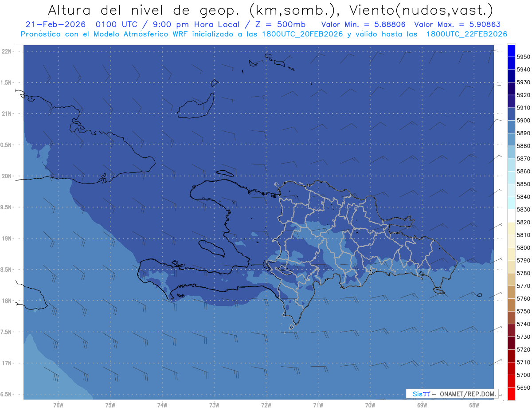Click the '68W' longitude label
The width and height of the screenshot is (532, 411).
point(474,405)
